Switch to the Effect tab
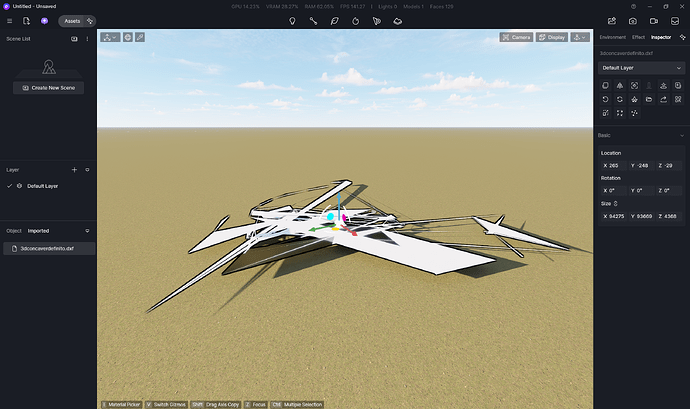The height and width of the screenshot is (409, 690). 638,37
